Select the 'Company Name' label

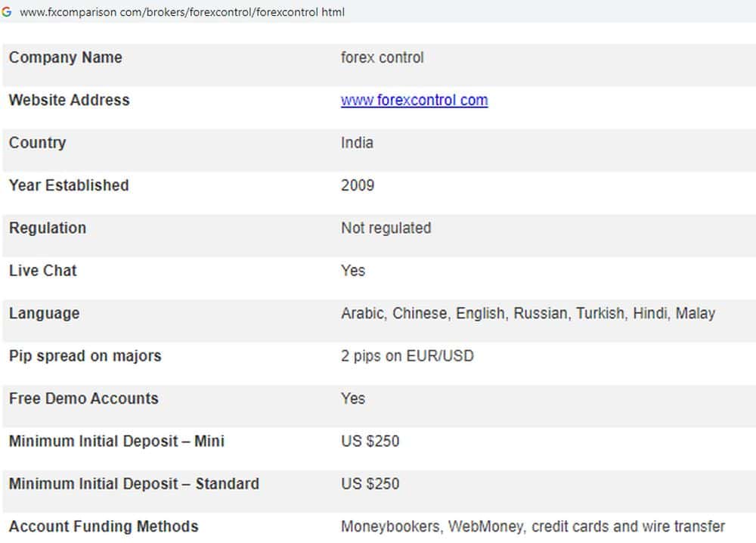point(66,57)
